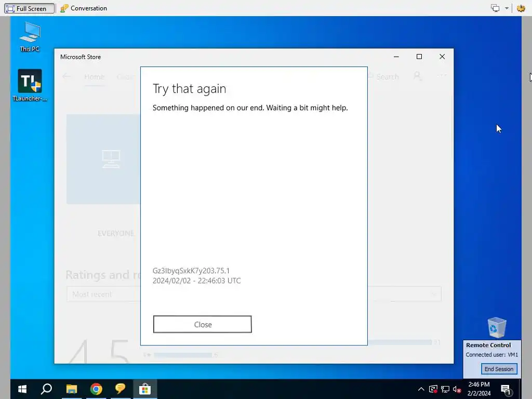Open the network status tray icon
532x399 pixels.
point(445,389)
